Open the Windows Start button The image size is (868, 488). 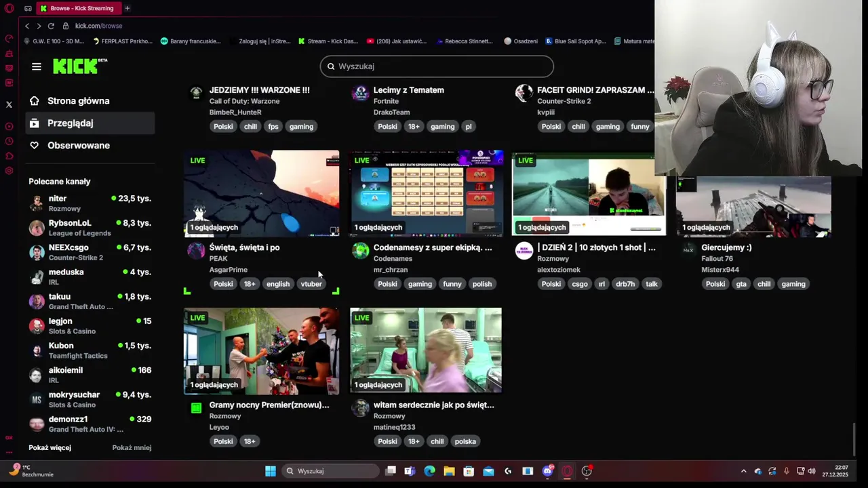[271, 471]
